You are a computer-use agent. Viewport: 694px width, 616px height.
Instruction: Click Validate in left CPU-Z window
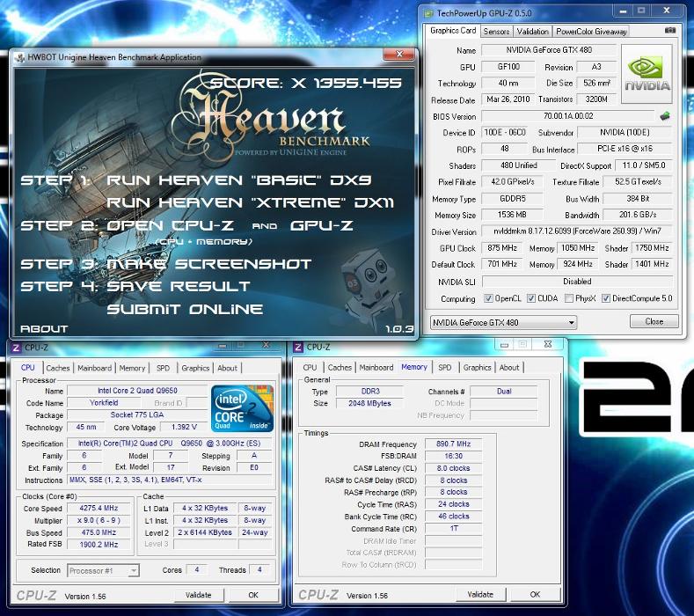click(198, 595)
